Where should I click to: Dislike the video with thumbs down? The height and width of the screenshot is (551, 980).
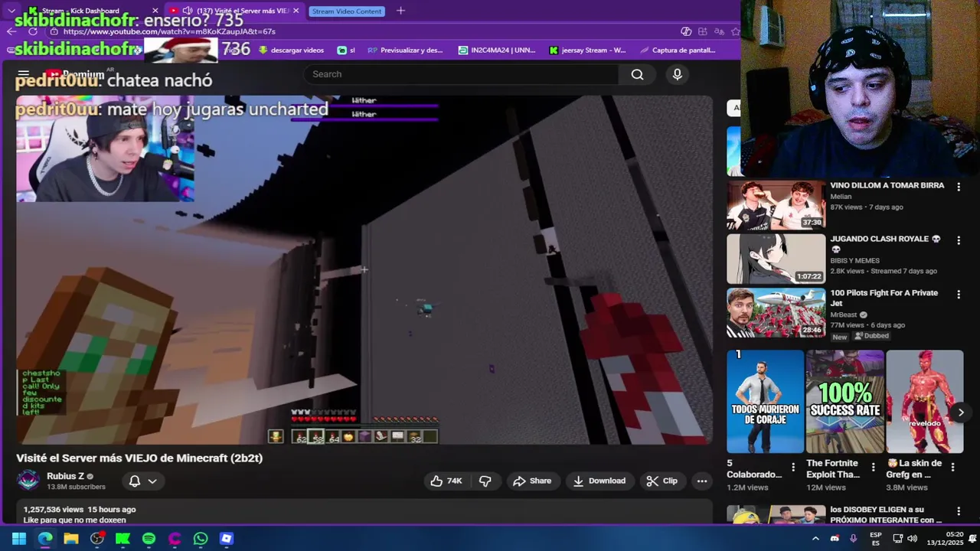[x=485, y=481]
